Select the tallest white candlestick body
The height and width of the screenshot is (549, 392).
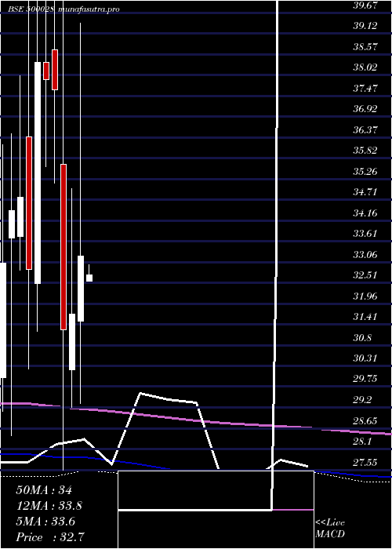(38, 173)
